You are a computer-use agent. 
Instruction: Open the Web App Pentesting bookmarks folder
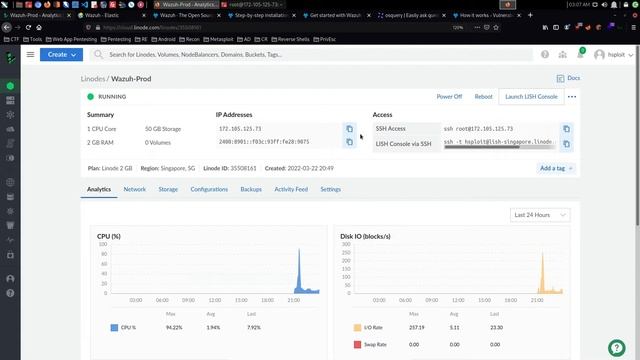click(x=71, y=39)
